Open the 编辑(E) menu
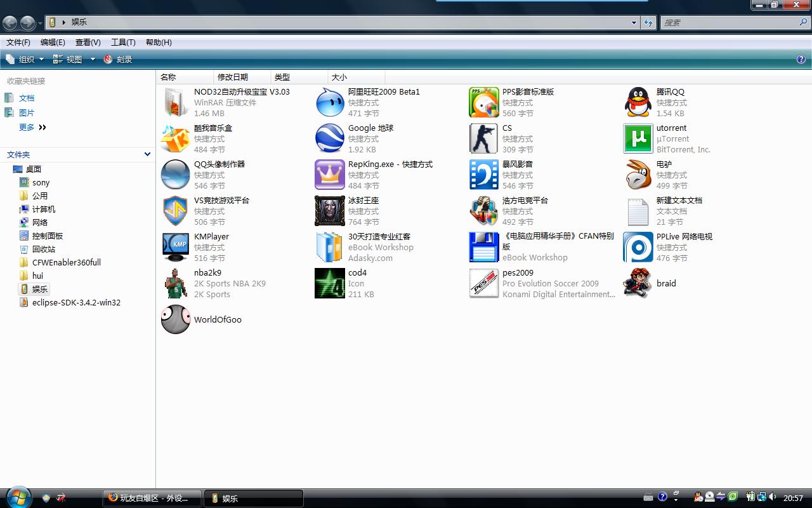Image resolution: width=812 pixels, height=508 pixels. pyautogui.click(x=53, y=43)
